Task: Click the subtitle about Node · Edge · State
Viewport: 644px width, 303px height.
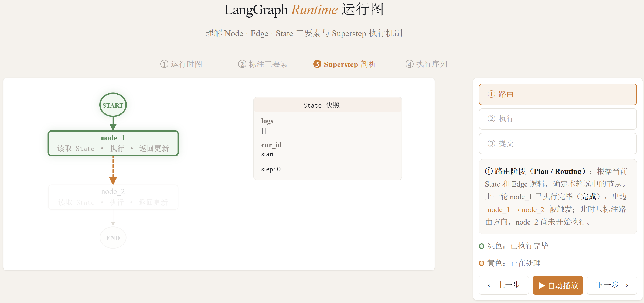Action: pyautogui.click(x=304, y=33)
